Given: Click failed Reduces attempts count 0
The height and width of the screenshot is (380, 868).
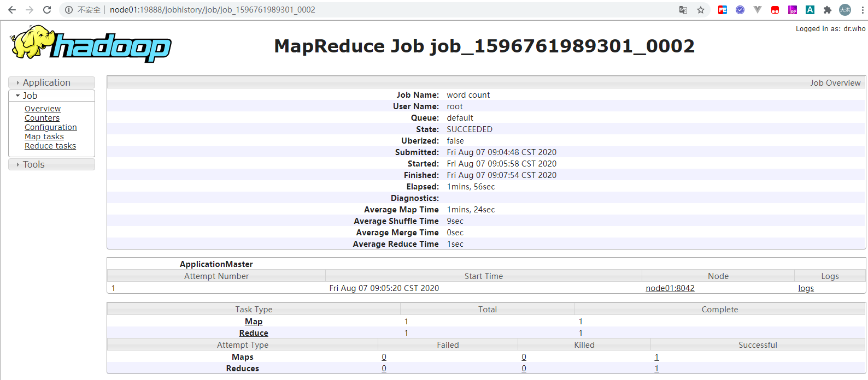Looking at the screenshot, I should click(384, 369).
